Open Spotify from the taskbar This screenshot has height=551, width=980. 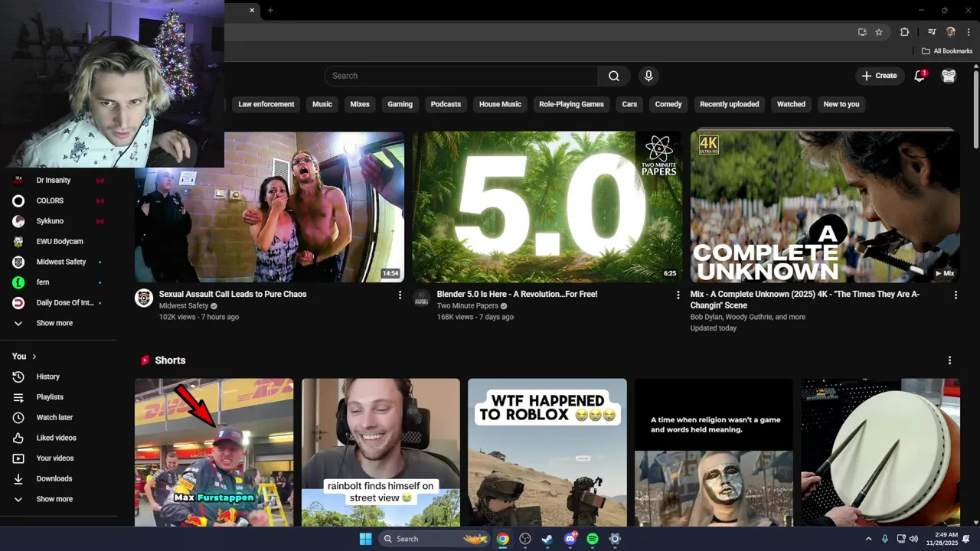click(593, 539)
